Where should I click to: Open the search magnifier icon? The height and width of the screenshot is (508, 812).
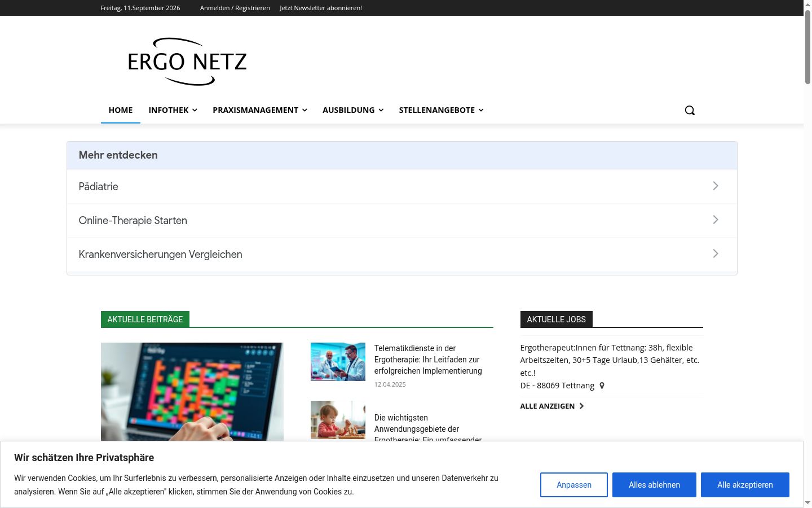pyautogui.click(x=690, y=110)
